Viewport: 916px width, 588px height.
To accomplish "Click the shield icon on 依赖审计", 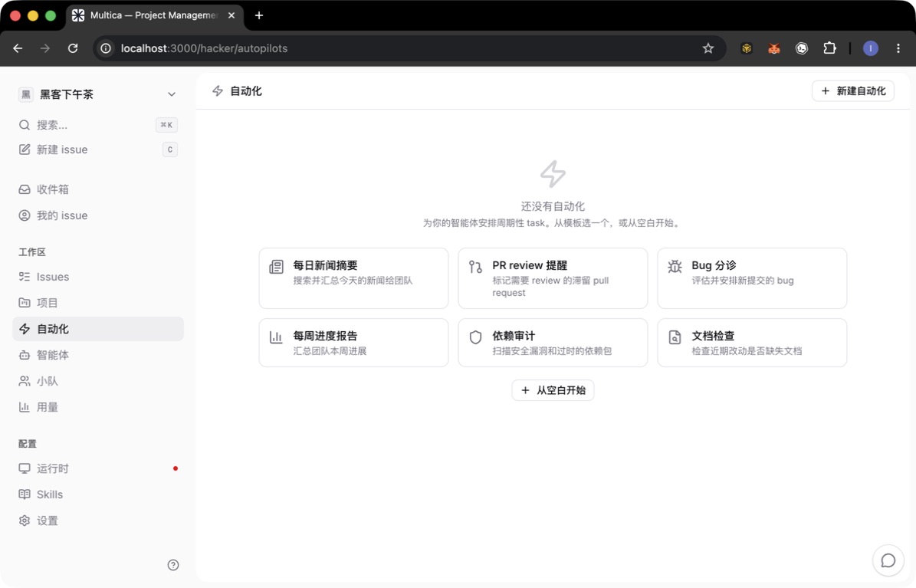I will (475, 337).
